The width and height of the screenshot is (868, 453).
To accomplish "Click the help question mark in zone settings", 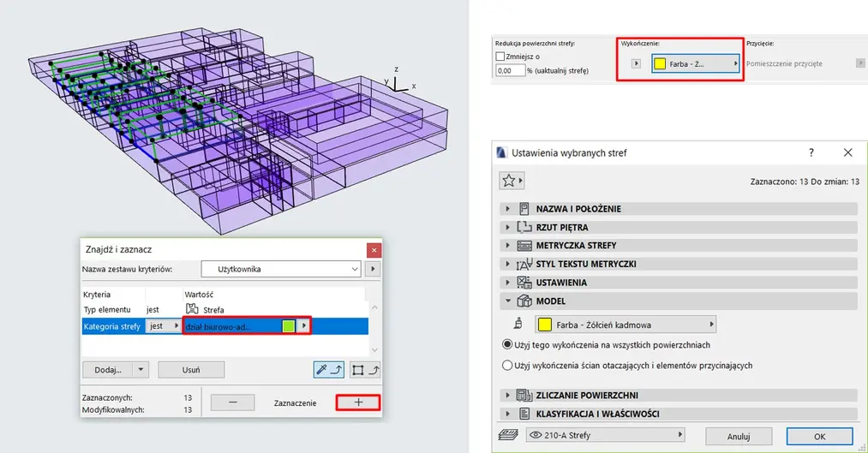I will coord(811,152).
